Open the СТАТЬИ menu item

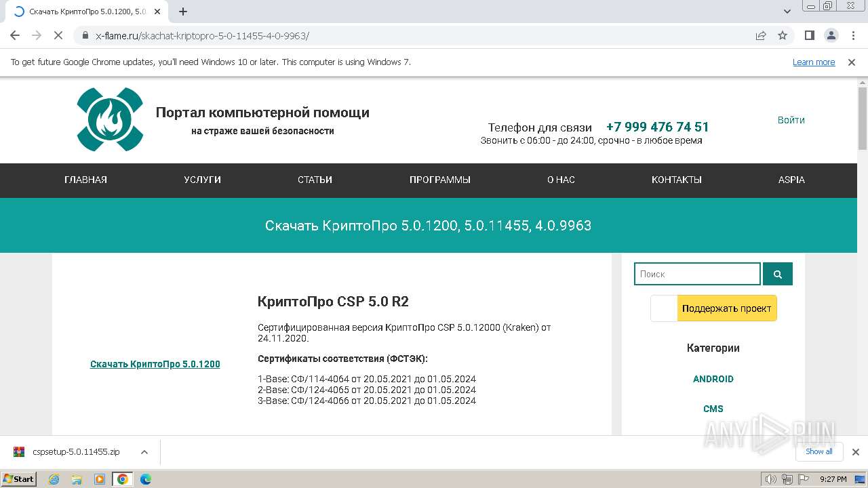[x=315, y=180]
